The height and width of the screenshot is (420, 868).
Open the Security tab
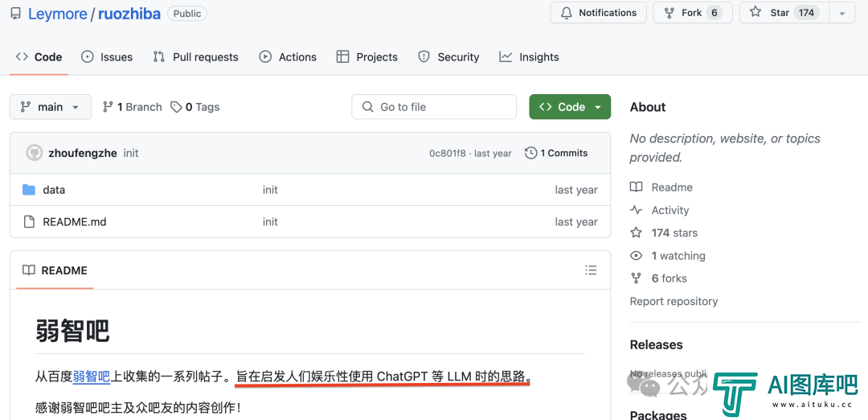(x=448, y=57)
